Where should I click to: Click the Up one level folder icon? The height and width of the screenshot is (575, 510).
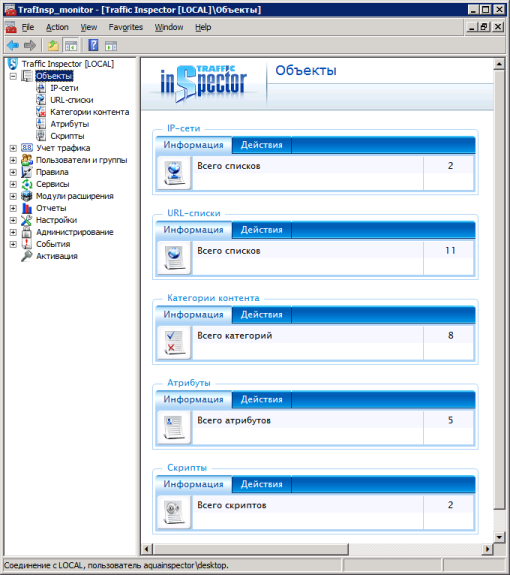[53, 45]
